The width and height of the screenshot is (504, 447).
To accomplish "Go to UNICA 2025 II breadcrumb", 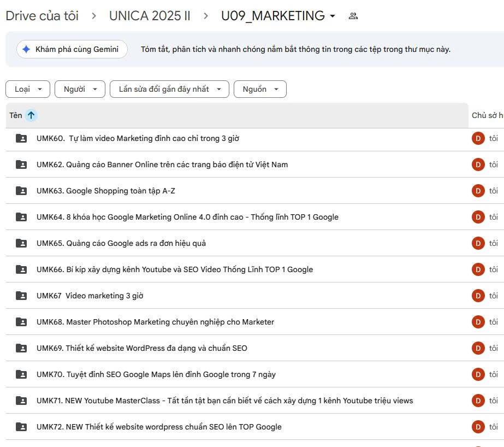I will tap(150, 16).
